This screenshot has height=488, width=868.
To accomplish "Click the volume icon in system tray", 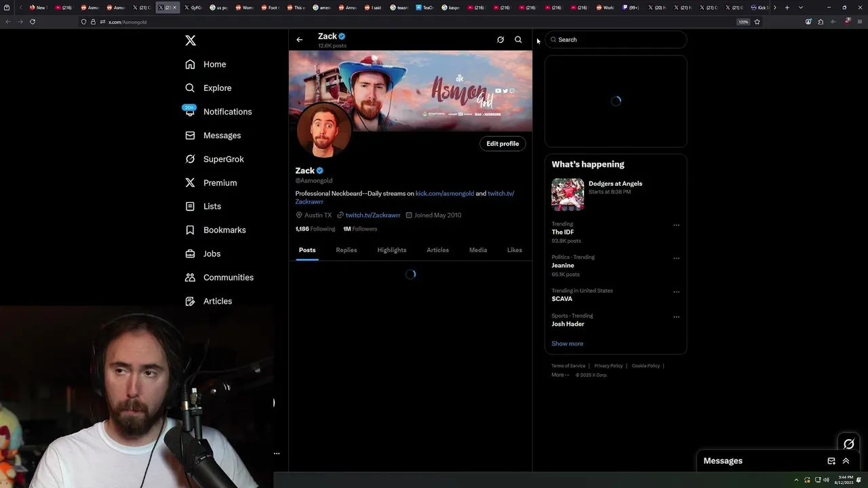I will point(826,480).
